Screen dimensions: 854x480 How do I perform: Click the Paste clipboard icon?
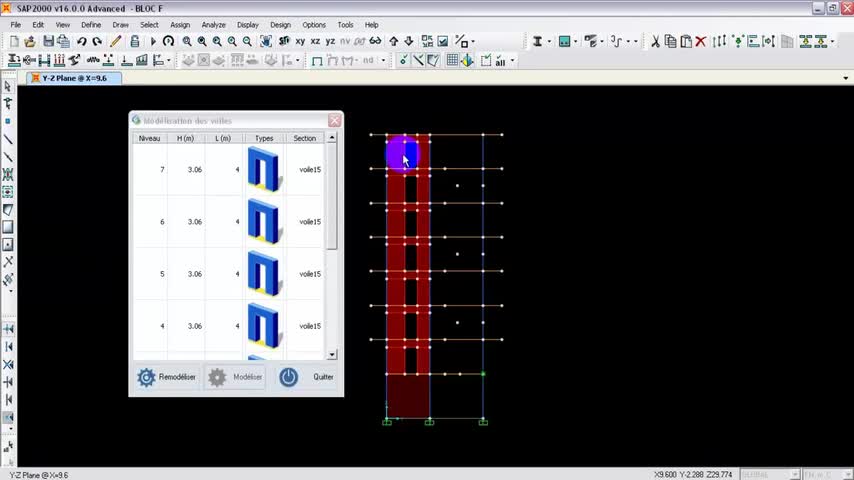(686, 41)
